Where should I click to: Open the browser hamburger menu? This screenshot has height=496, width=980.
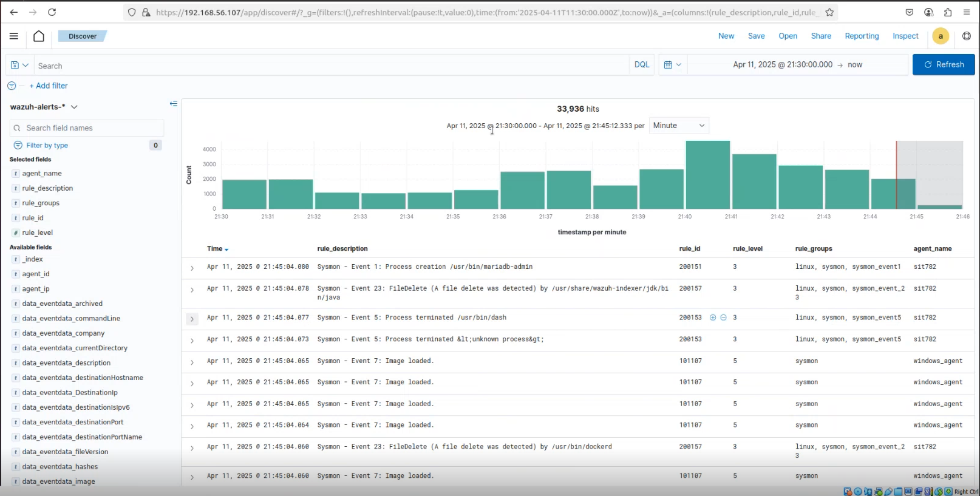coord(967,12)
